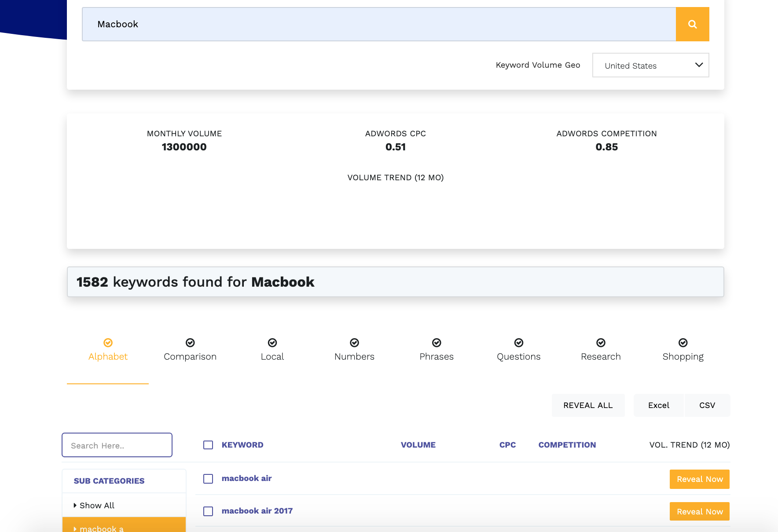Check the macbook air keyword checkbox
The height and width of the screenshot is (532, 778).
(x=208, y=479)
